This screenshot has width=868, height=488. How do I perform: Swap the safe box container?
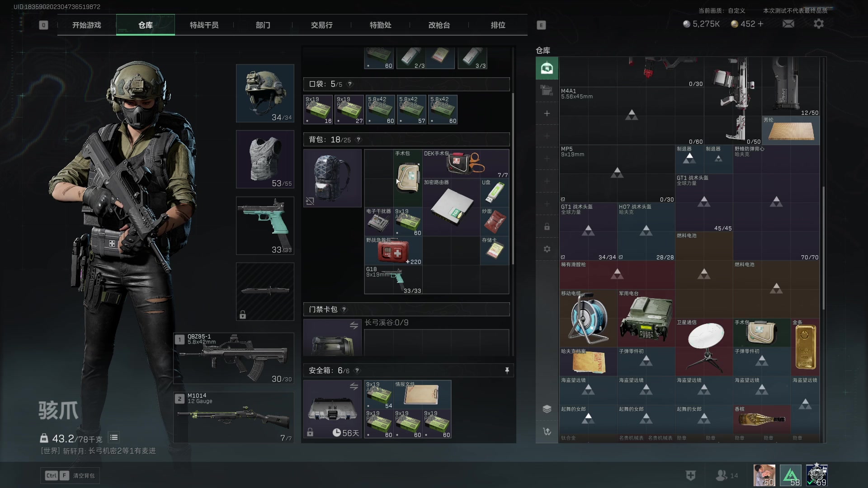click(x=354, y=386)
